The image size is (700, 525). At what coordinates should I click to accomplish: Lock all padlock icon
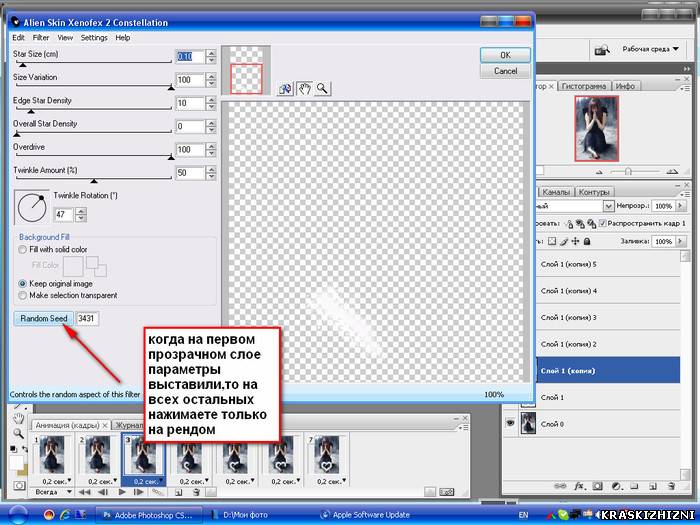pyautogui.click(x=587, y=242)
